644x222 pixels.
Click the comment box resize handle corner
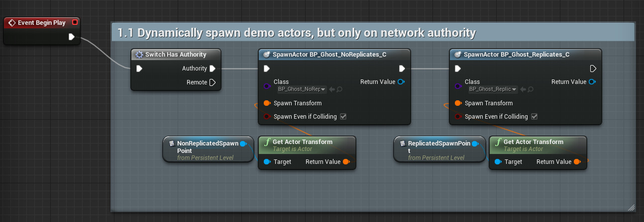pos(631,207)
